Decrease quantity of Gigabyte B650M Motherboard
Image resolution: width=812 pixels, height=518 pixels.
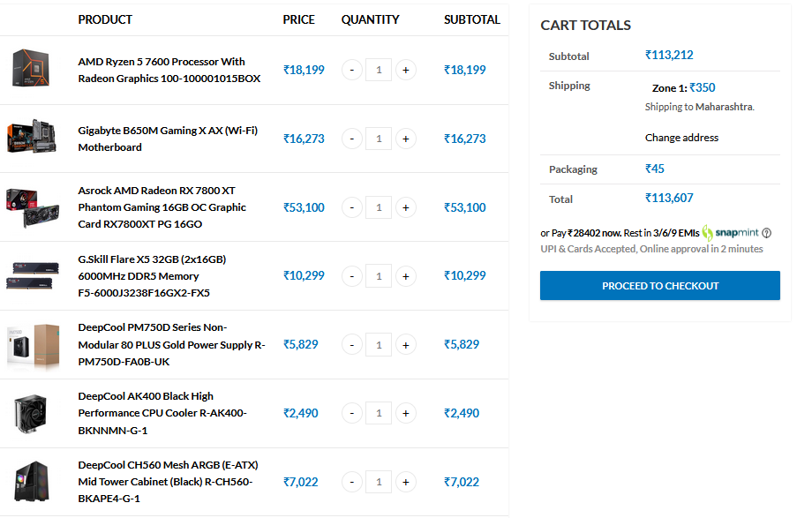[351, 139]
